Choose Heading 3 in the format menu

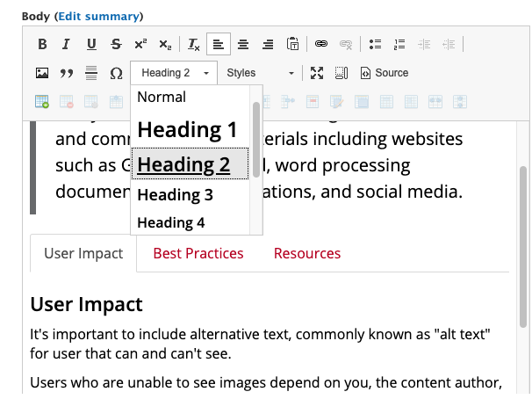point(176,194)
